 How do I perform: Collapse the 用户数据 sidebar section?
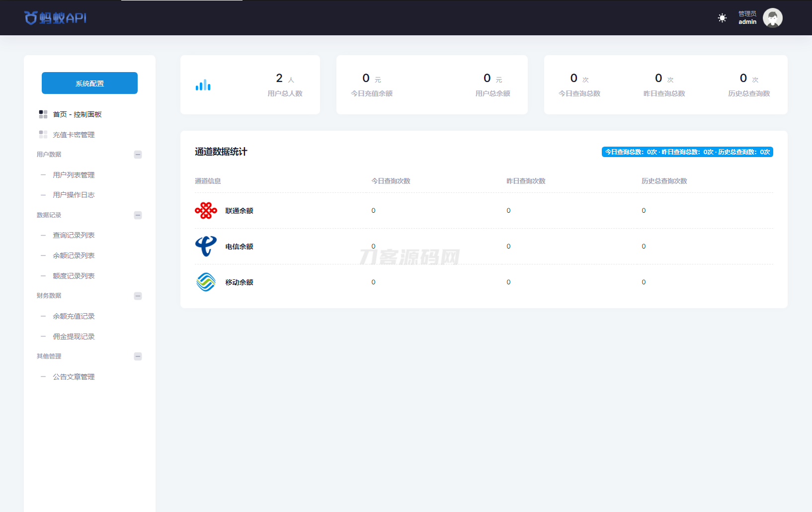pos(138,154)
